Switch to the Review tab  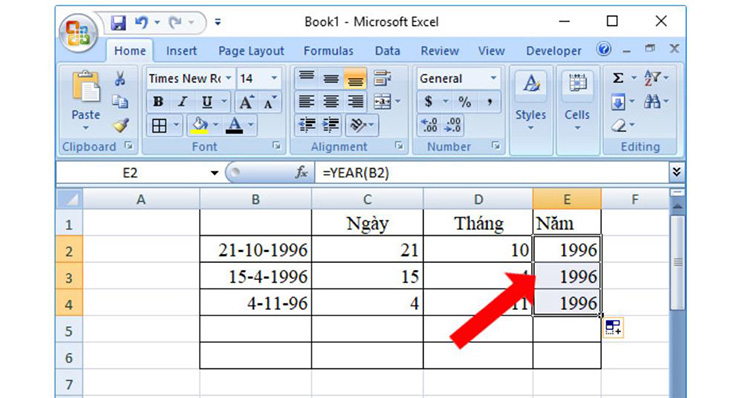pos(440,51)
